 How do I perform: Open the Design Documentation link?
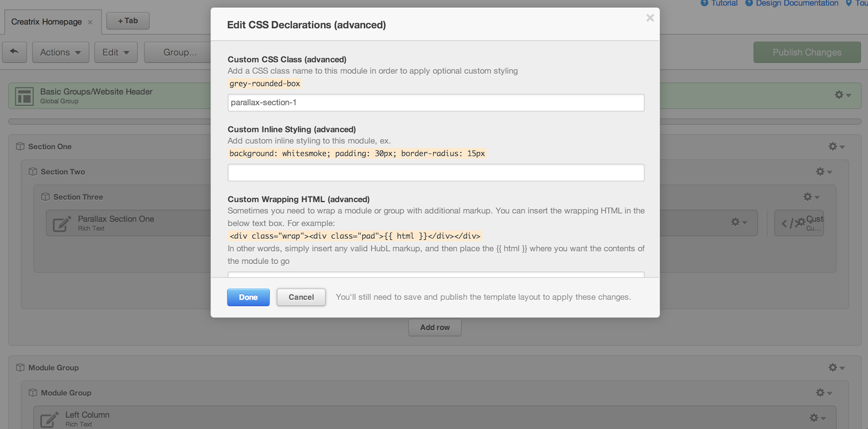797,3
